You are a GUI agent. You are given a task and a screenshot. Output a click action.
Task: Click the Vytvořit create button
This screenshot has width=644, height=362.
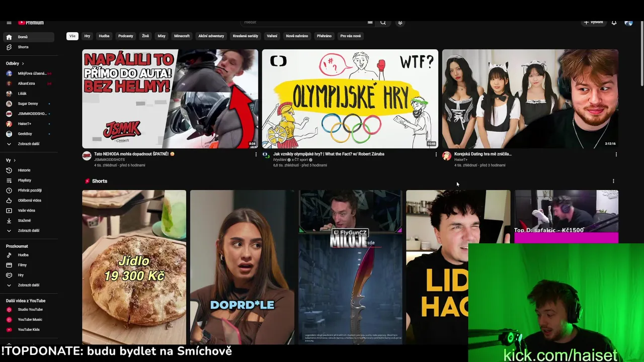594,23
